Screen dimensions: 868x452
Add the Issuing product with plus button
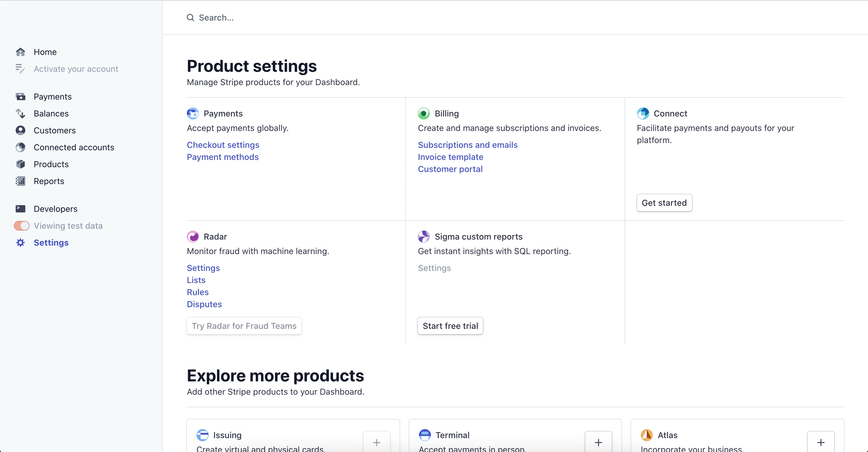376,442
